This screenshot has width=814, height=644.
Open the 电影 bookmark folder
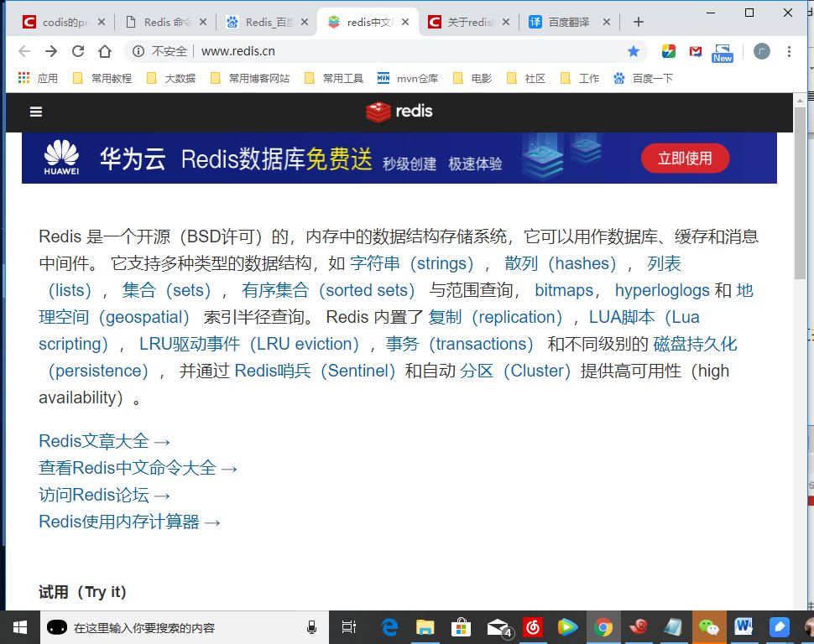point(472,78)
